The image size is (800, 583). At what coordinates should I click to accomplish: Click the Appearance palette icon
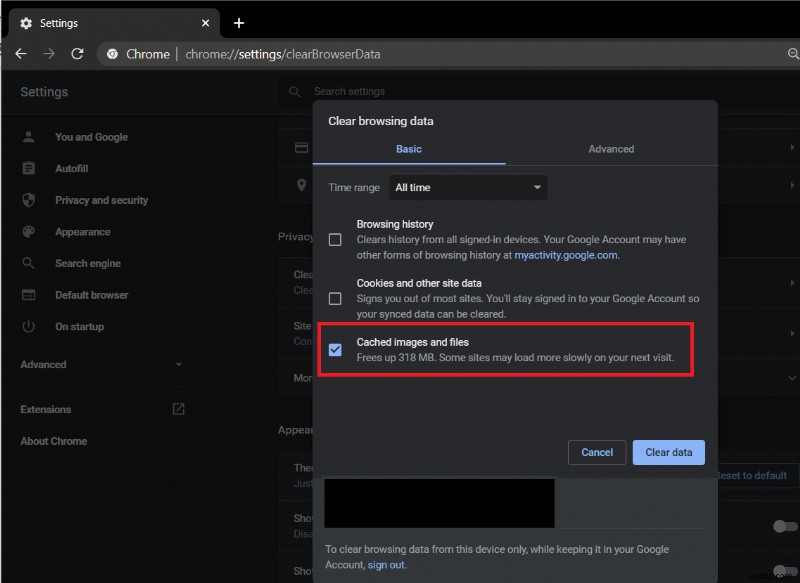tap(29, 232)
